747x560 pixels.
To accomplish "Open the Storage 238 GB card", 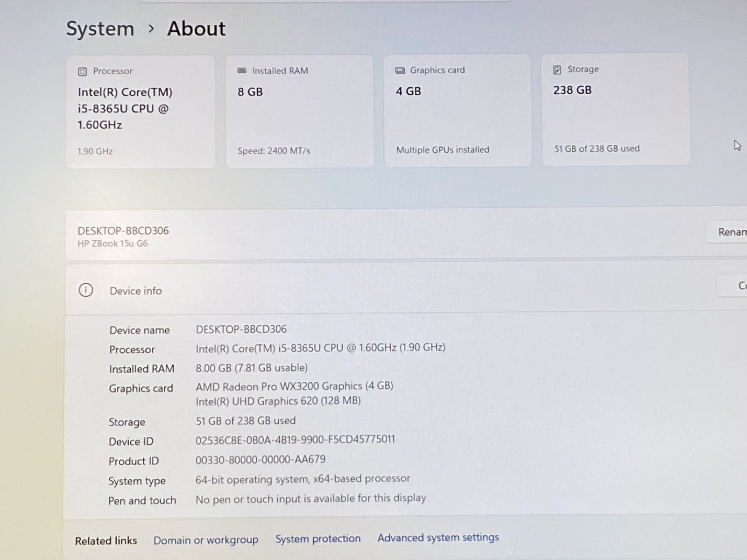I will 615,109.
